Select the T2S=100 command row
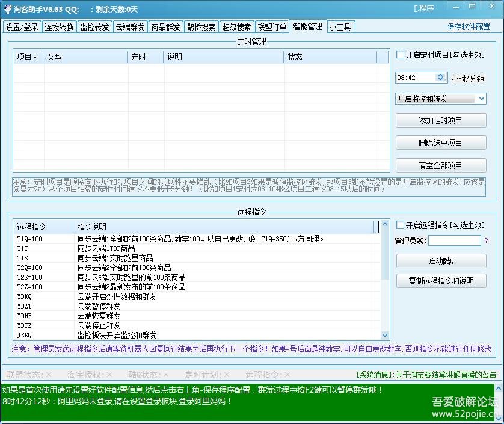Screen dimensions: 504x424 click(197, 277)
